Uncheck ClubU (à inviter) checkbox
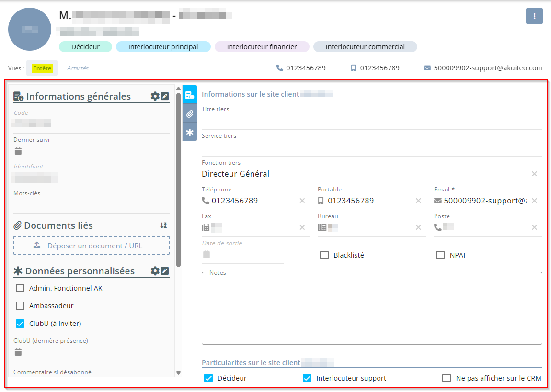Viewport: 551px width, 392px height. (x=20, y=324)
